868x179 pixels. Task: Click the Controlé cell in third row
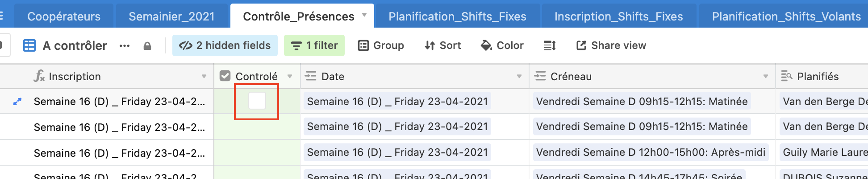point(257,153)
